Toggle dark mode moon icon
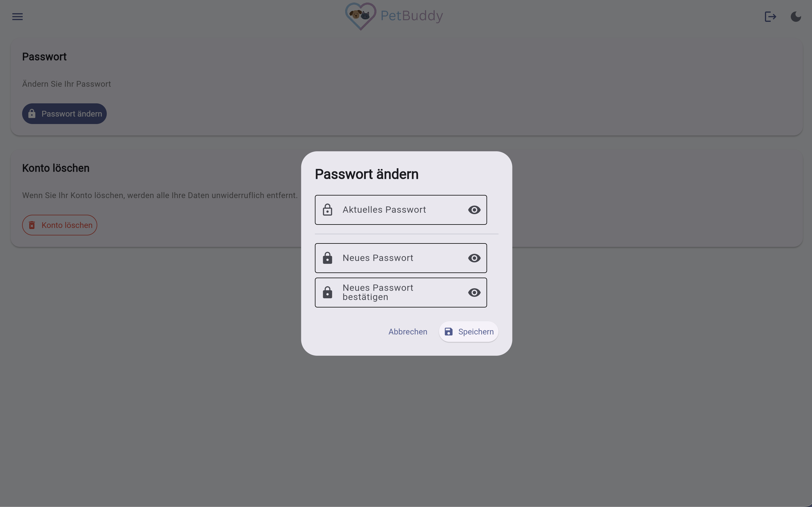 point(796,16)
